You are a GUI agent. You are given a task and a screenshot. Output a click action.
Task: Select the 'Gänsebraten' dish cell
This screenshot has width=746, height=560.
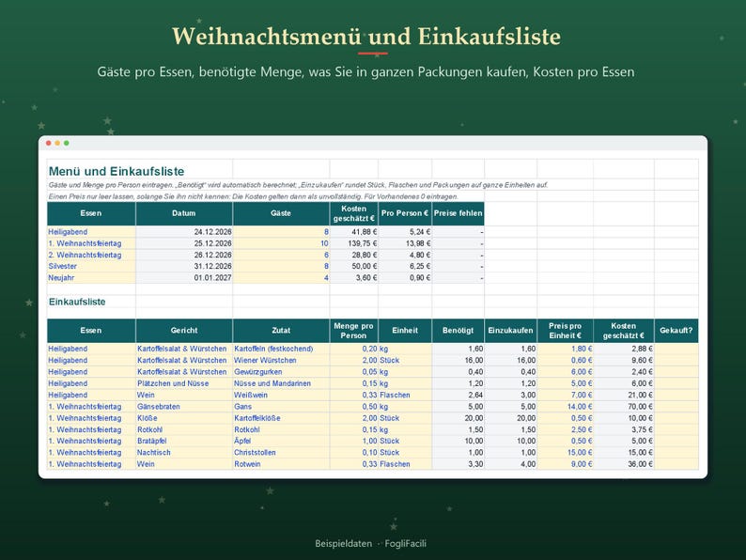point(184,406)
